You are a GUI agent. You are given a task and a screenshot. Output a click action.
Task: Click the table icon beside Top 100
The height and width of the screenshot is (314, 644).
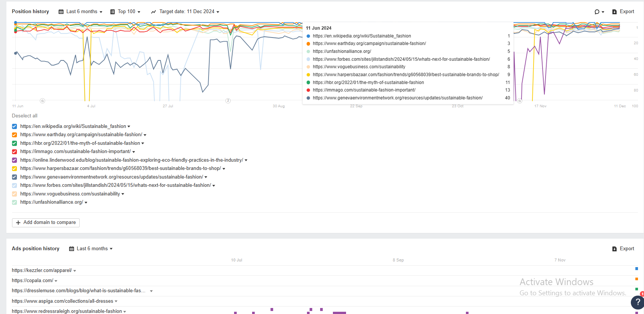coord(112,12)
